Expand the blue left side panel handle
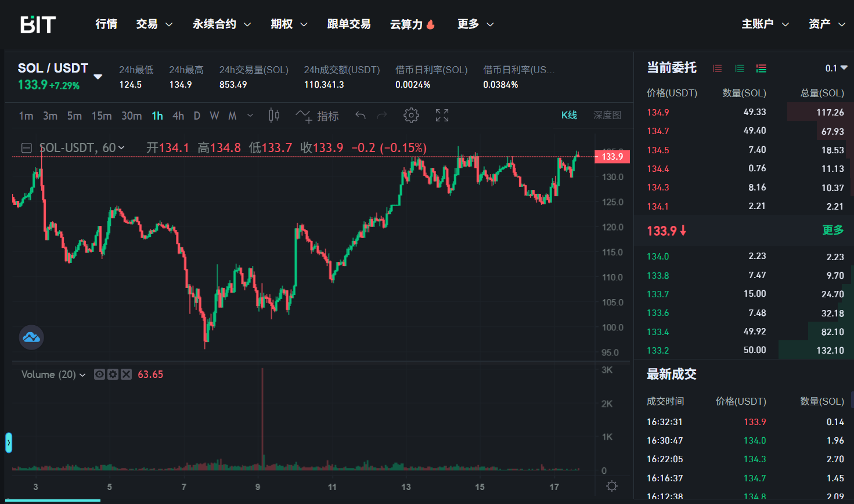The image size is (854, 504). click(9, 443)
